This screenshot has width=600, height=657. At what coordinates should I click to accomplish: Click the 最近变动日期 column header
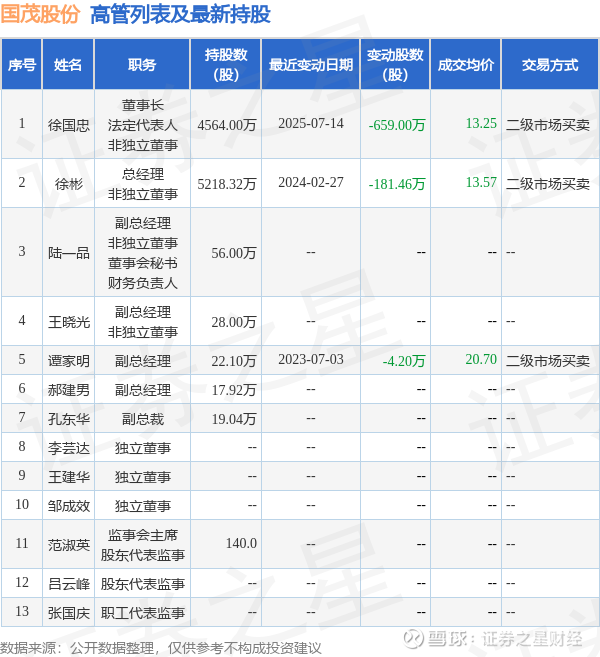pos(310,65)
